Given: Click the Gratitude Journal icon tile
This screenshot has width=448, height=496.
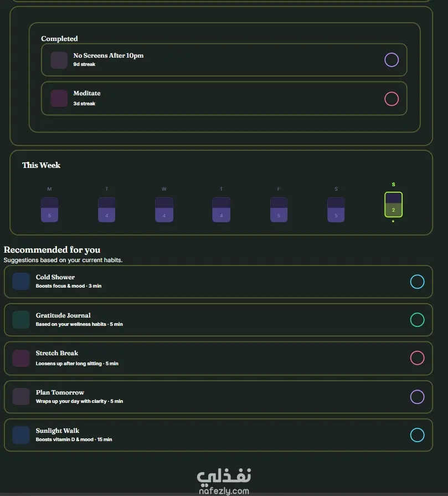Looking at the screenshot, I should [x=21, y=319].
